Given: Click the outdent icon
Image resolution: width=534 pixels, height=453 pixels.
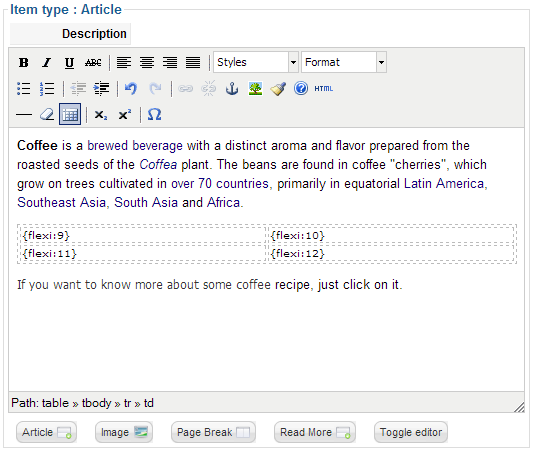Looking at the screenshot, I should coord(78,89).
